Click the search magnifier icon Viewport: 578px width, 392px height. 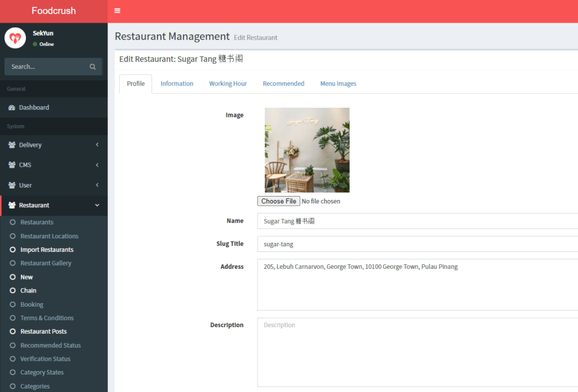pos(93,67)
